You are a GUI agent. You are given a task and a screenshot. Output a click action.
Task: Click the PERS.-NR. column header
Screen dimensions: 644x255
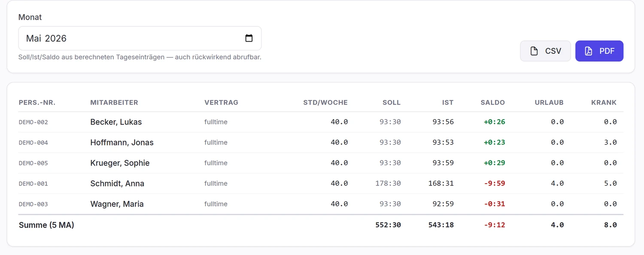[x=37, y=102]
